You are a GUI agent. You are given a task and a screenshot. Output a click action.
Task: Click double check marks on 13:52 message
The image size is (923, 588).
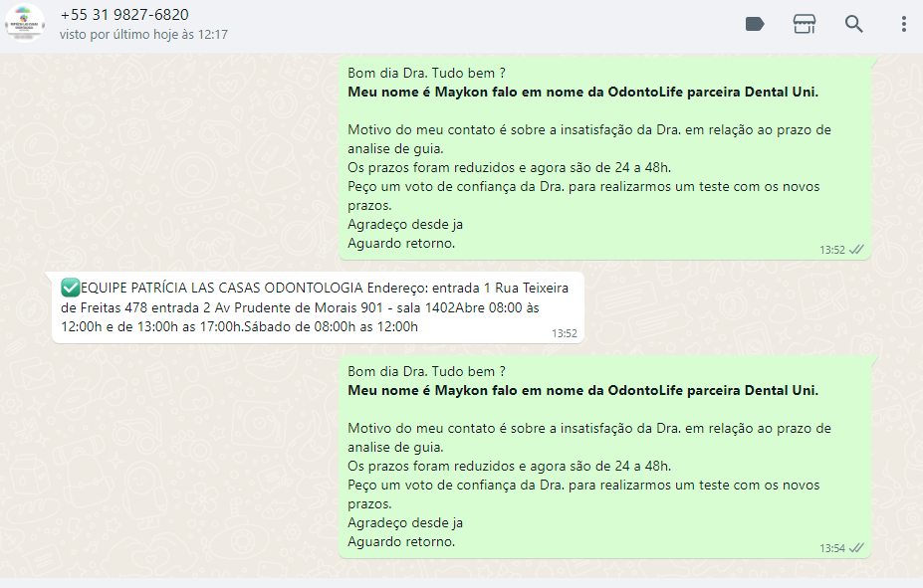click(x=856, y=250)
